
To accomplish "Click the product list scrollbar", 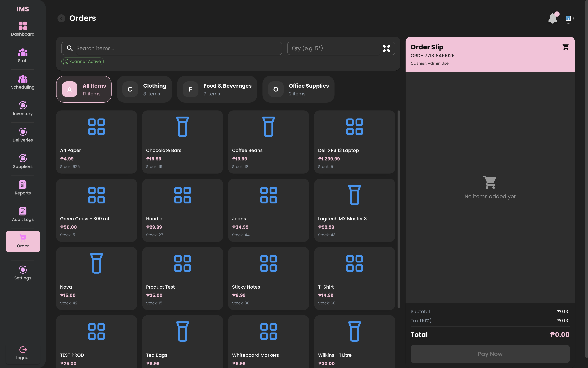I will (x=399, y=209).
